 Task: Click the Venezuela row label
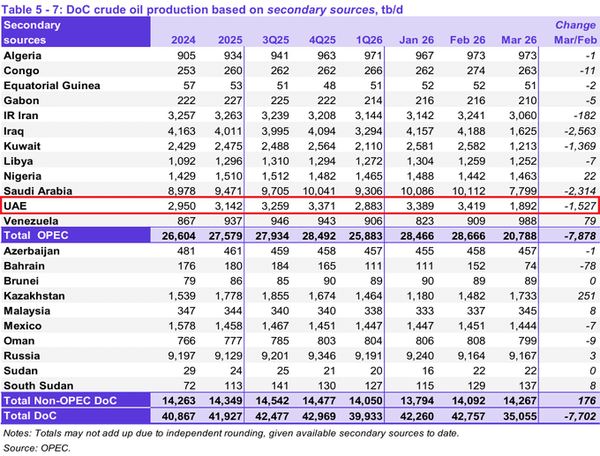click(x=31, y=221)
